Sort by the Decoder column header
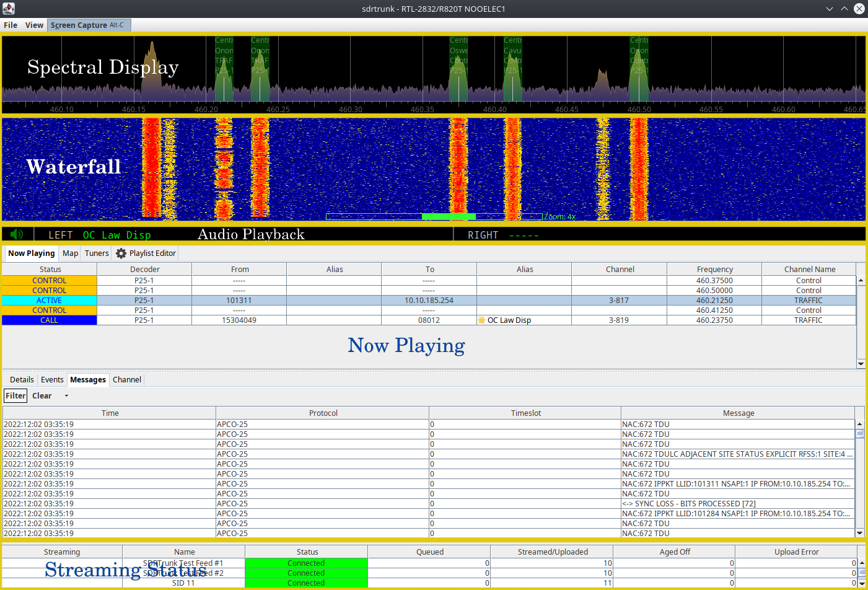The height and width of the screenshot is (590, 868). coord(144,270)
